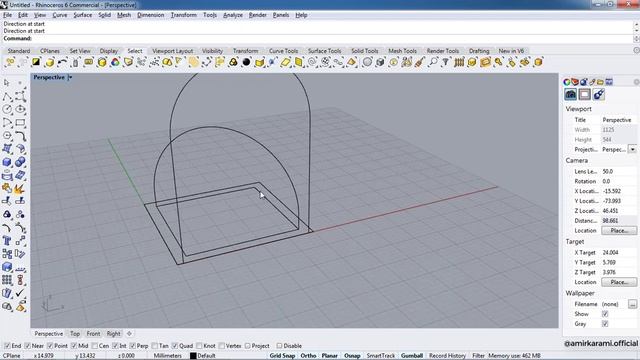This screenshot has height=360, width=640.
Task: Click the Lens Length value field
Action: coord(619,171)
